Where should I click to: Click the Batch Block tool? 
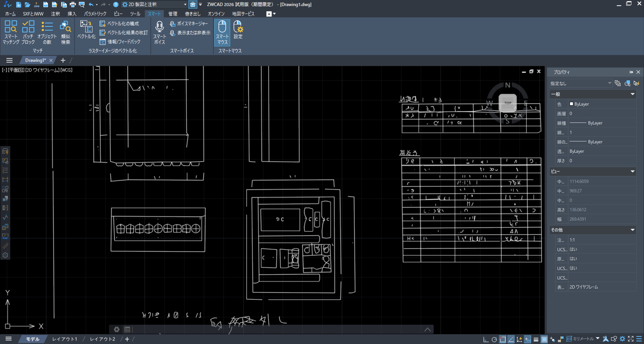[x=28, y=32]
